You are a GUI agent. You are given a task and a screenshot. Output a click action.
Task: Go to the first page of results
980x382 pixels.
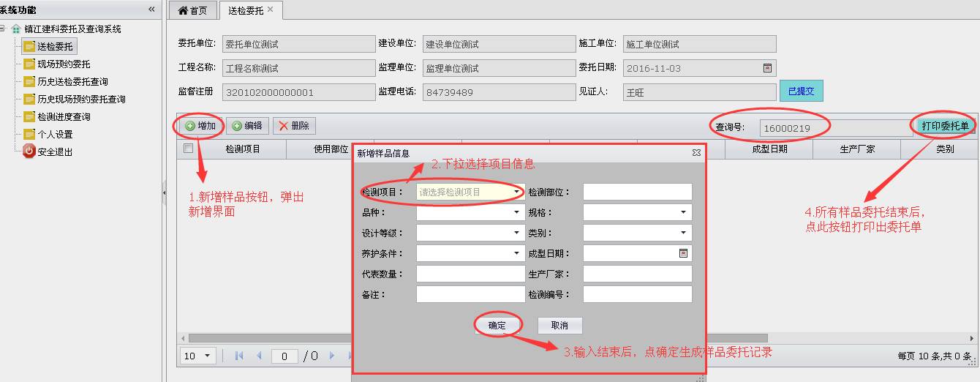[238, 356]
